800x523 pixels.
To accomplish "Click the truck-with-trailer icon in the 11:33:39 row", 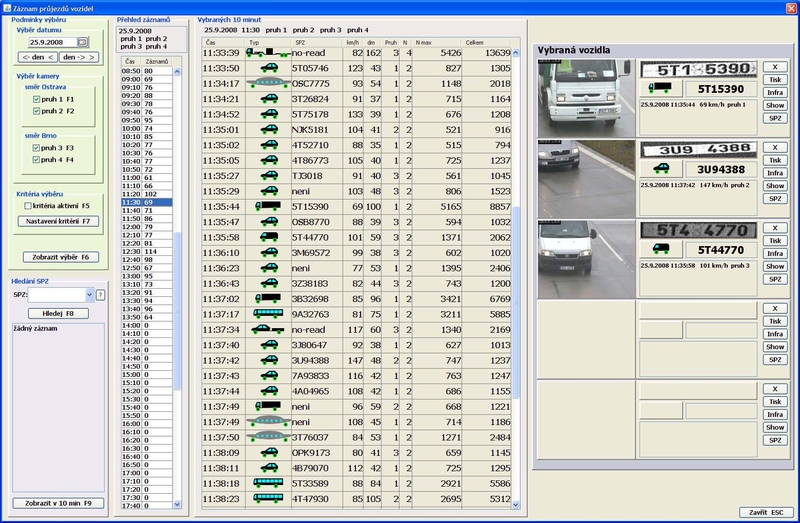I will pyautogui.click(x=266, y=52).
